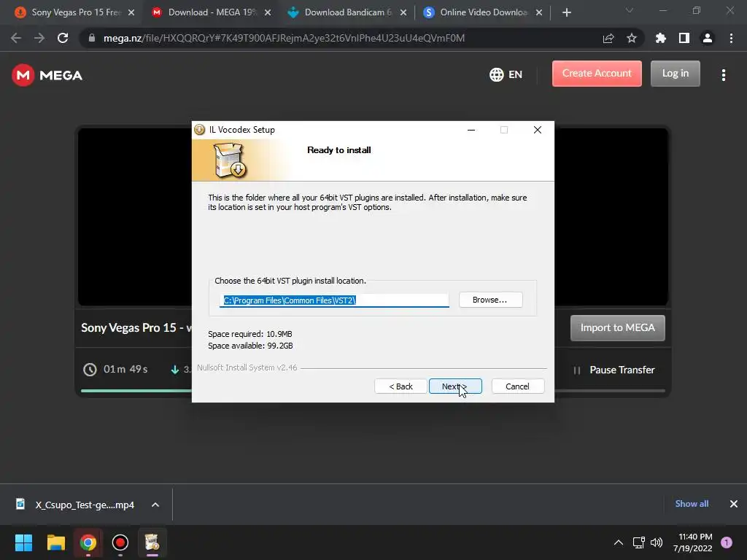Screen dimensions: 747x560
Task: Show hidden system tray icons
Action: pos(619,542)
